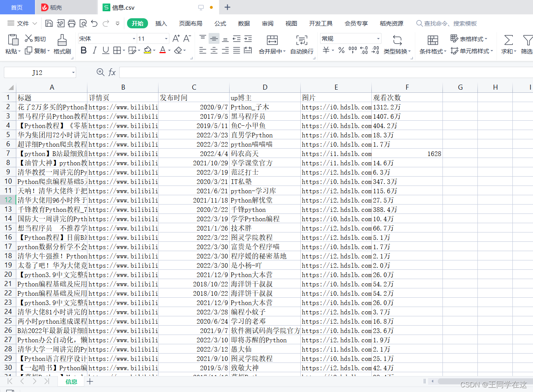Expand 表格样式 table style dropdown

pos(486,39)
